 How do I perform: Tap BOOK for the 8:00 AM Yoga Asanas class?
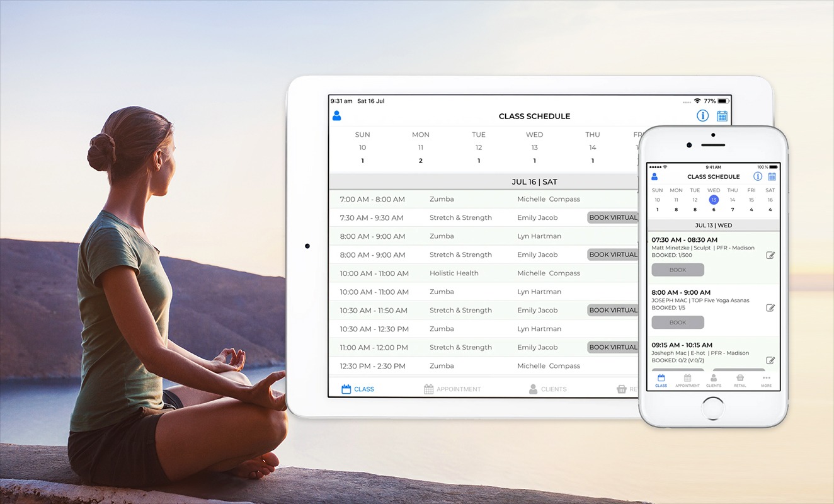click(678, 322)
